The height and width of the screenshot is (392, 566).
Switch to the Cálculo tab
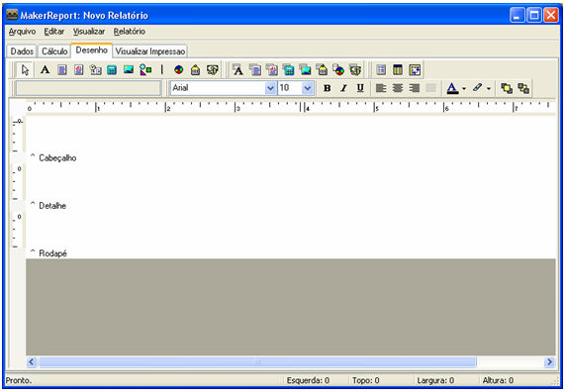tap(54, 51)
